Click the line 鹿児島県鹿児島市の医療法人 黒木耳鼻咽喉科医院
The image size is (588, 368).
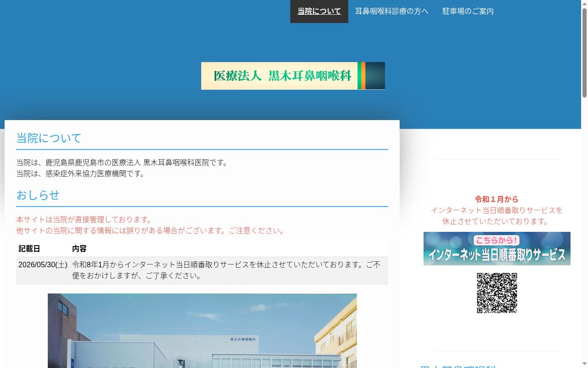(123, 162)
